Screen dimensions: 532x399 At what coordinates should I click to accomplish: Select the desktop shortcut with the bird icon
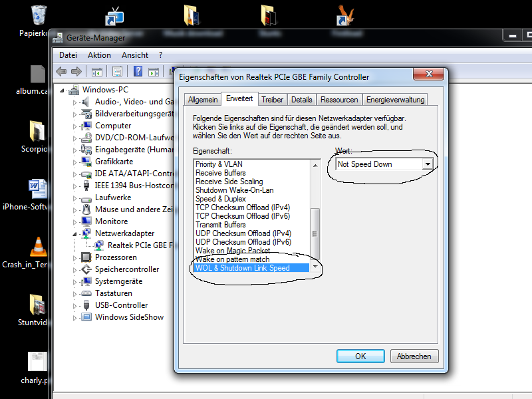click(x=345, y=15)
